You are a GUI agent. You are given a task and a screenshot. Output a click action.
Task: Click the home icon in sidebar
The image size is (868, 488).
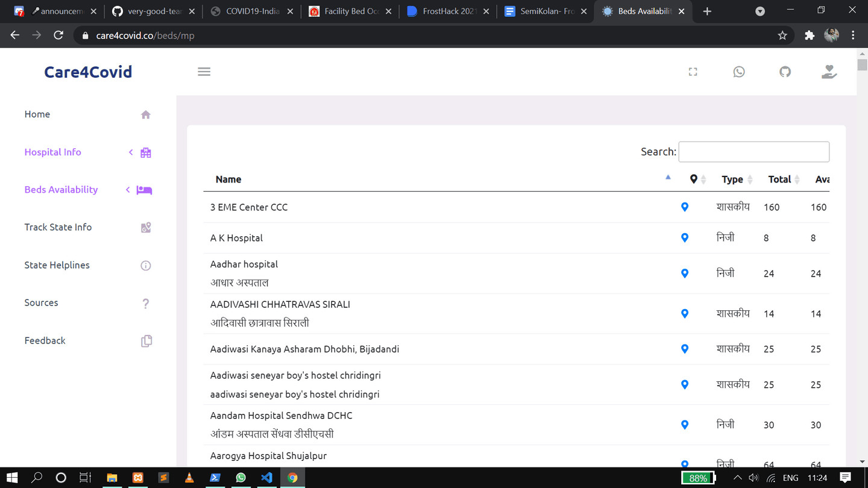(146, 114)
